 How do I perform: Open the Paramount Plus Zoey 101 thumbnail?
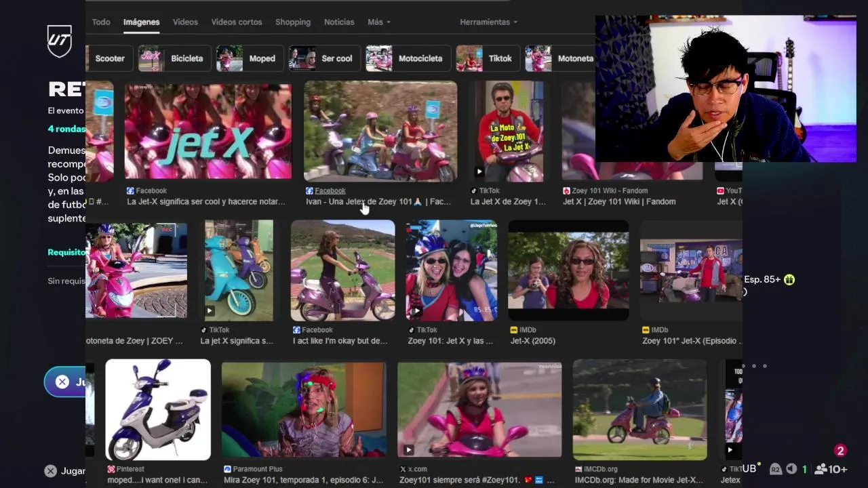304,410
